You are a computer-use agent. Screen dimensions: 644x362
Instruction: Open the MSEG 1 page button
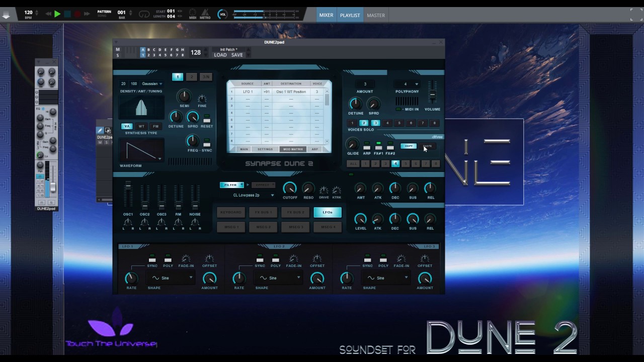pyautogui.click(x=231, y=227)
